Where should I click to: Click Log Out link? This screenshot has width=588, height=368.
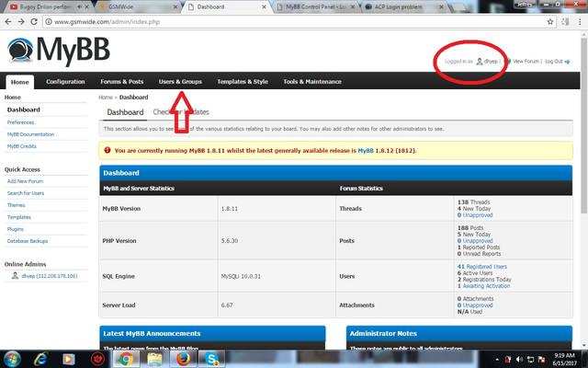click(554, 62)
